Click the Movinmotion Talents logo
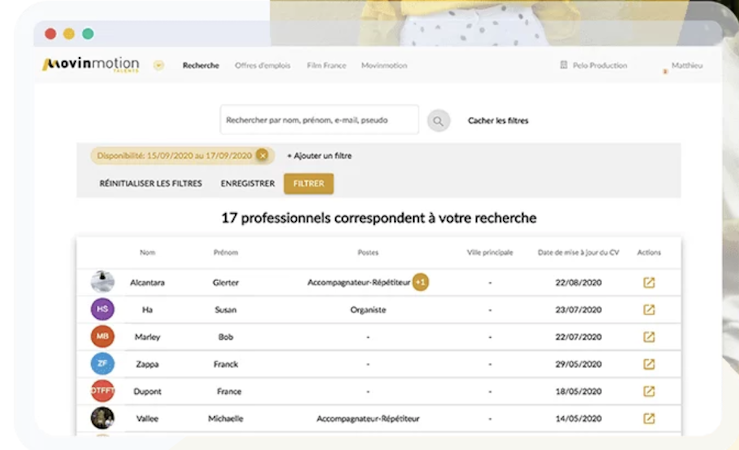The width and height of the screenshot is (739, 450). pyautogui.click(x=90, y=65)
